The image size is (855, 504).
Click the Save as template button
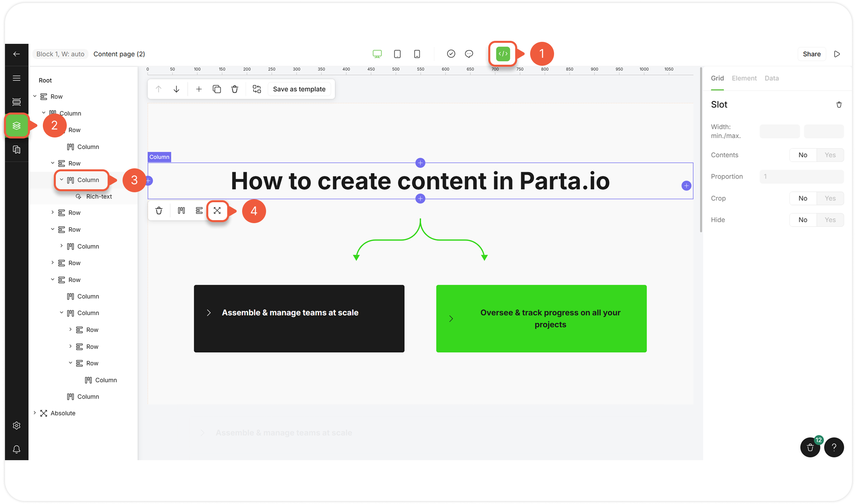coord(299,89)
